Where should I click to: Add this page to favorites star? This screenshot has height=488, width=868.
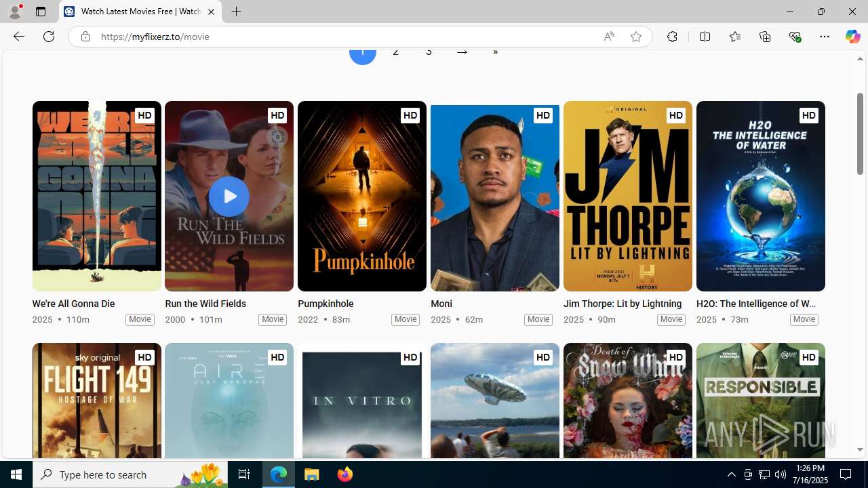(635, 37)
